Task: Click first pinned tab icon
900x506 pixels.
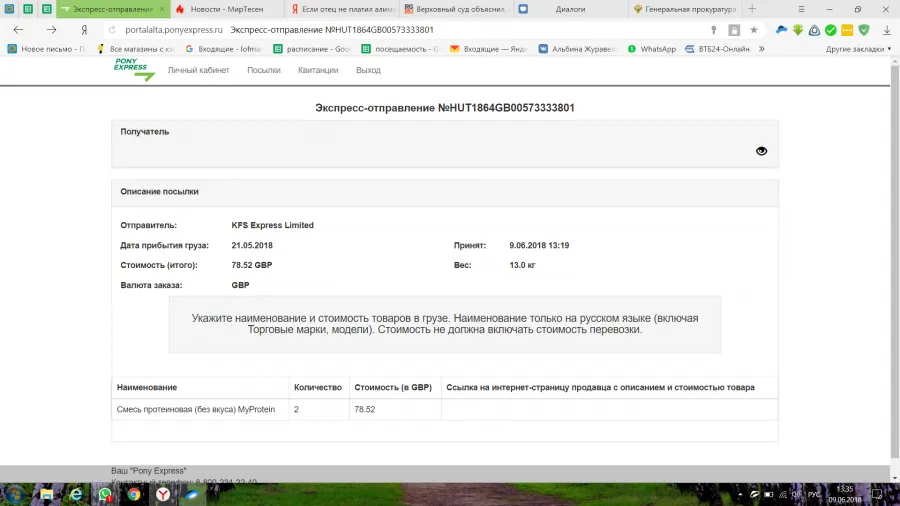Action: click(9, 9)
